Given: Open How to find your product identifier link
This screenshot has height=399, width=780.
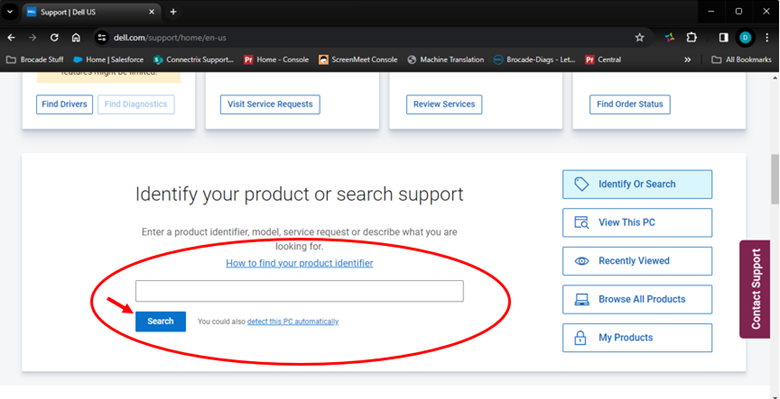Looking at the screenshot, I should [299, 263].
